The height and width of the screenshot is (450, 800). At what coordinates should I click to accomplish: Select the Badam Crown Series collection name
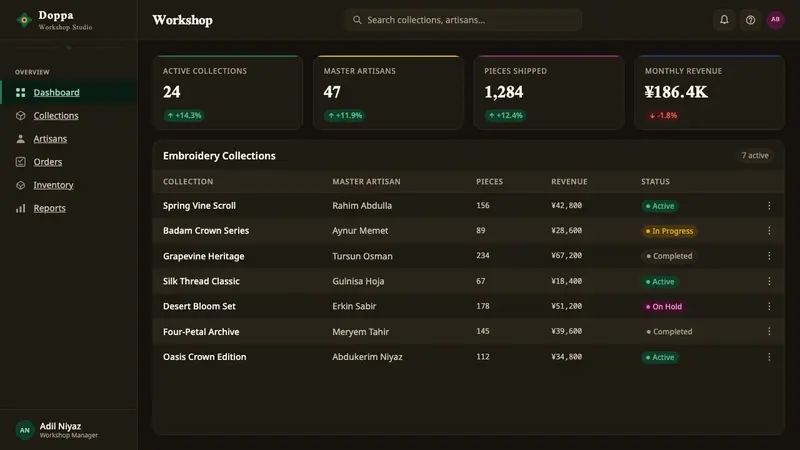click(206, 231)
